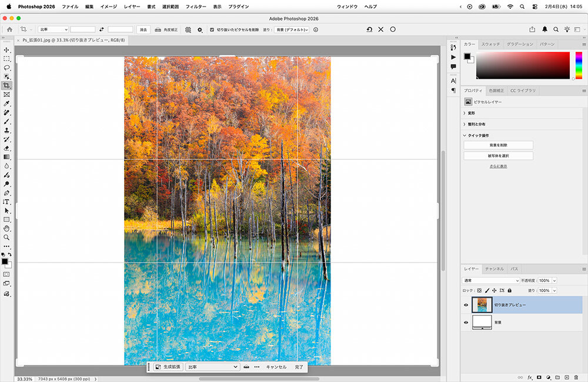The height and width of the screenshot is (382, 588).
Task: Open the 比率 dropdown in the options bar
Action: pos(53,29)
